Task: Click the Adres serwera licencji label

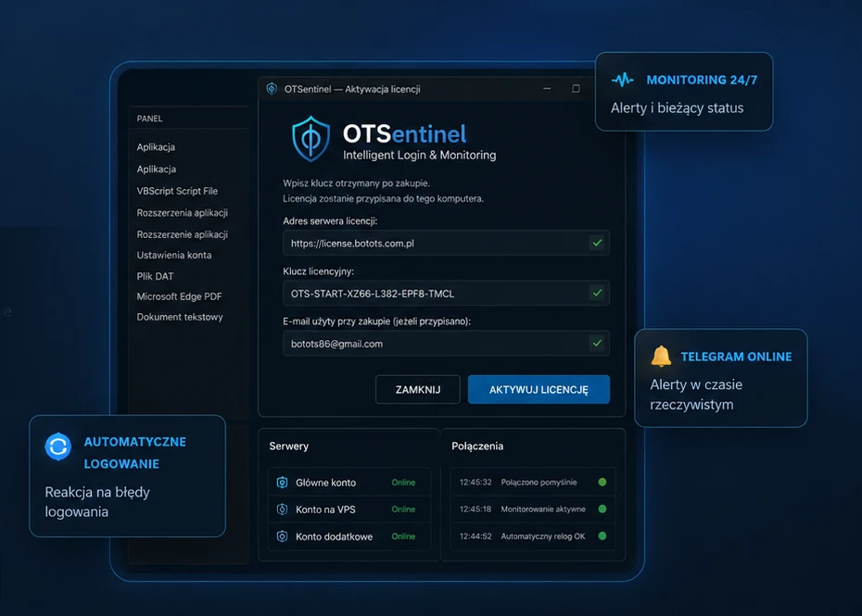Action: pyautogui.click(x=330, y=220)
